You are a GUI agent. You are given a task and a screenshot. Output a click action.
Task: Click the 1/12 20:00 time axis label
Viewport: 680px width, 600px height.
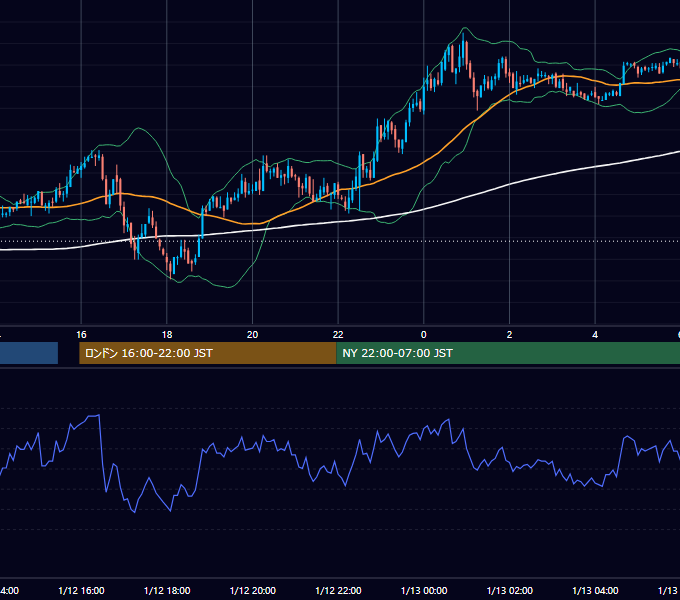252,590
